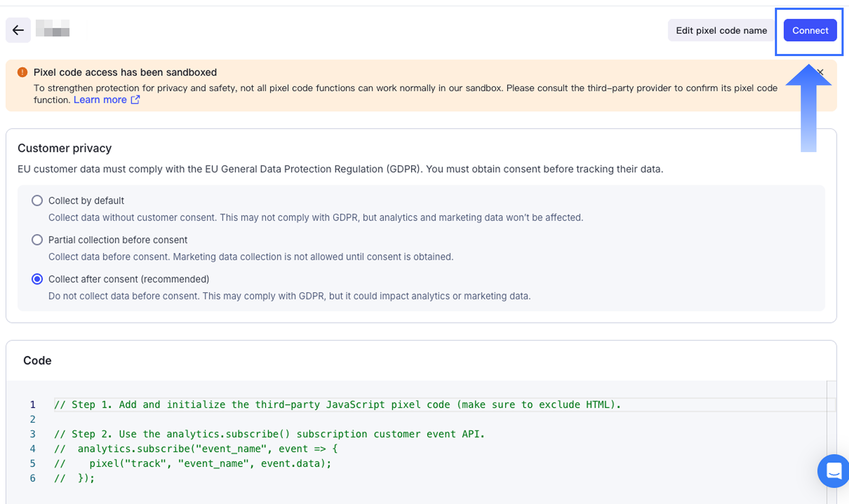
Task: Dismiss the sandboxed warning banner
Action: pyautogui.click(x=820, y=72)
